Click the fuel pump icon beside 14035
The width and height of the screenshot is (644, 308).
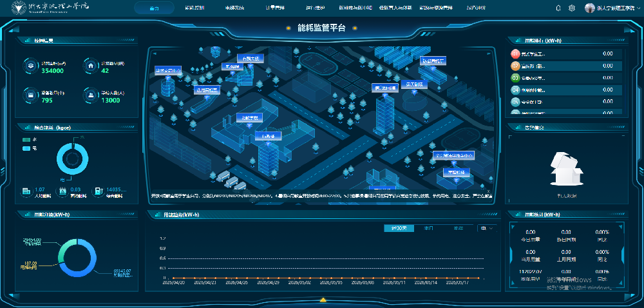[x=98, y=191]
